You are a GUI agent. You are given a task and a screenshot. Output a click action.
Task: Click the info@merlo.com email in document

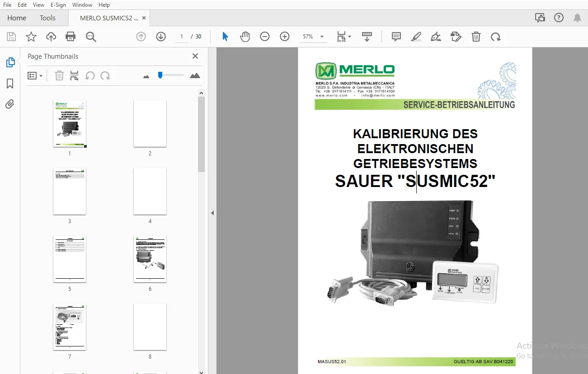(x=378, y=95)
